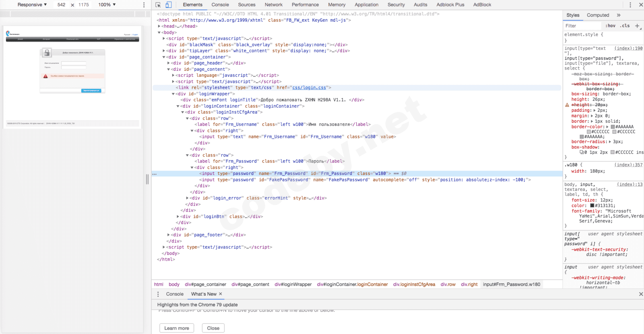Toggle the device toolbar icon

coord(169,5)
